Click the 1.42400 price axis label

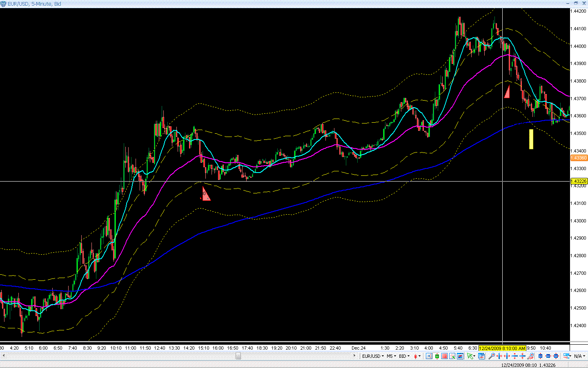(578, 325)
